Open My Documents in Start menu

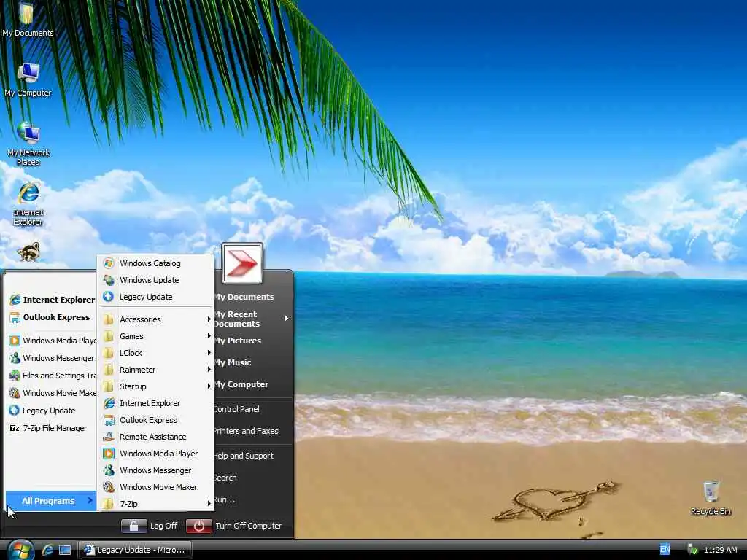tap(252, 297)
